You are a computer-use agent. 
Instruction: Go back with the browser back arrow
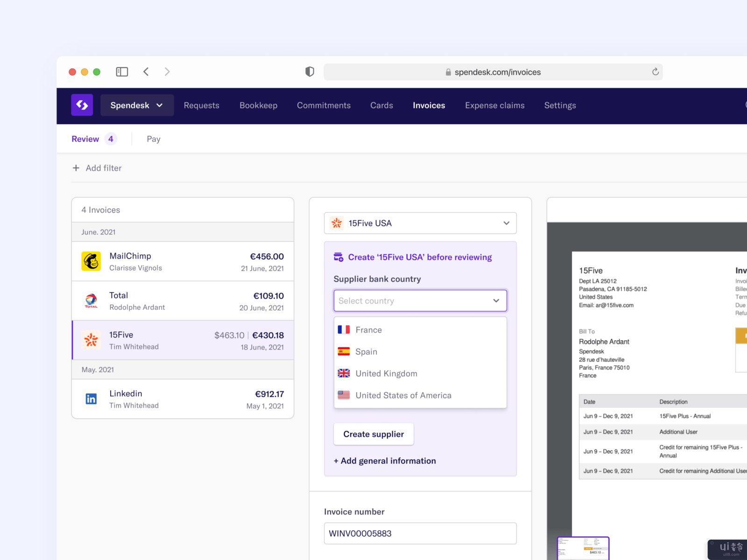(146, 71)
